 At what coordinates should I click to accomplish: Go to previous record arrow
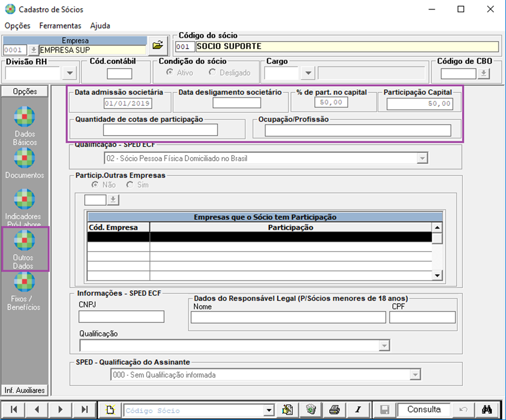pos(36,409)
